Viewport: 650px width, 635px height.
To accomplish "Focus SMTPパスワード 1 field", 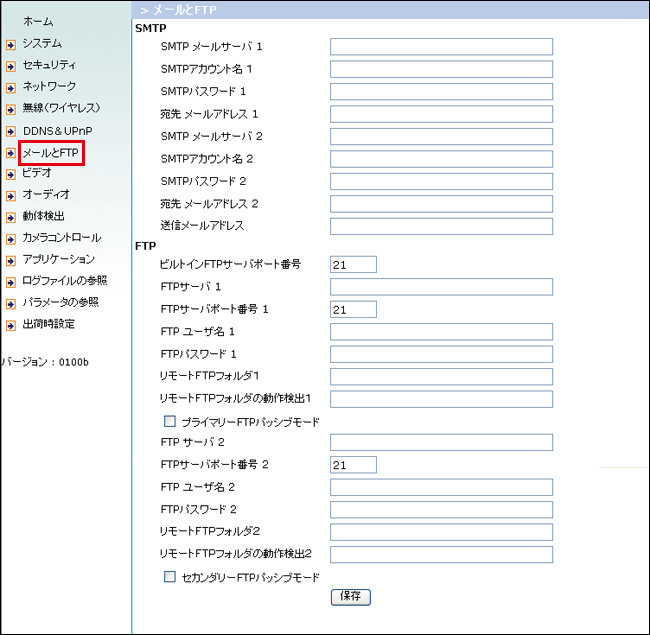I will pos(441,92).
